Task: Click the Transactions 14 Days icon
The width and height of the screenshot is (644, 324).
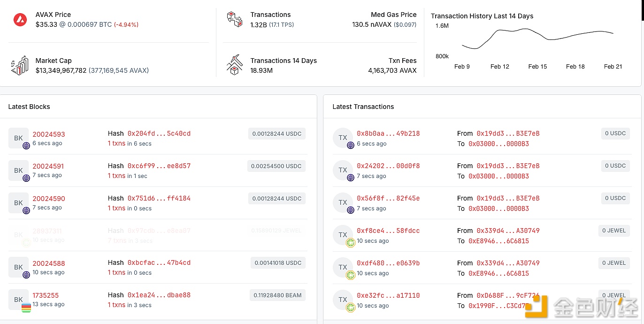Action: pyautogui.click(x=234, y=65)
